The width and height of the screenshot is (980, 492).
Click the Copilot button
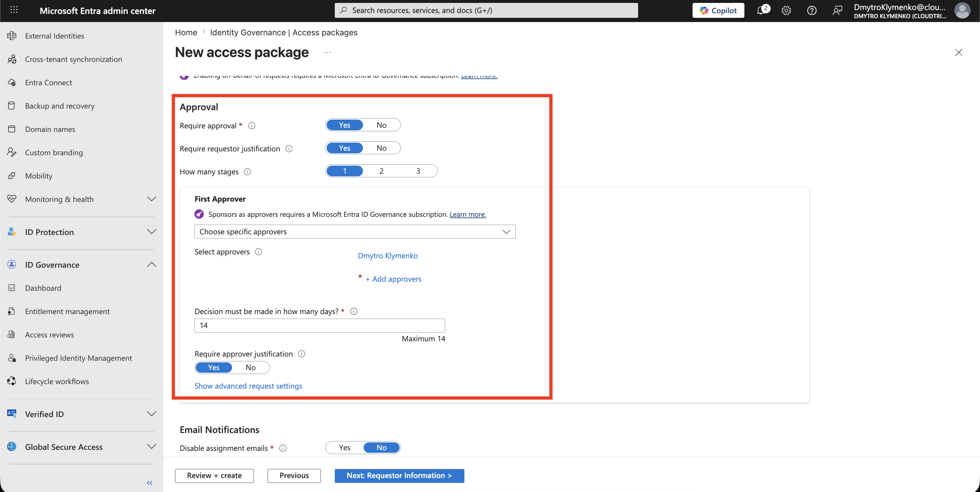pyautogui.click(x=718, y=10)
